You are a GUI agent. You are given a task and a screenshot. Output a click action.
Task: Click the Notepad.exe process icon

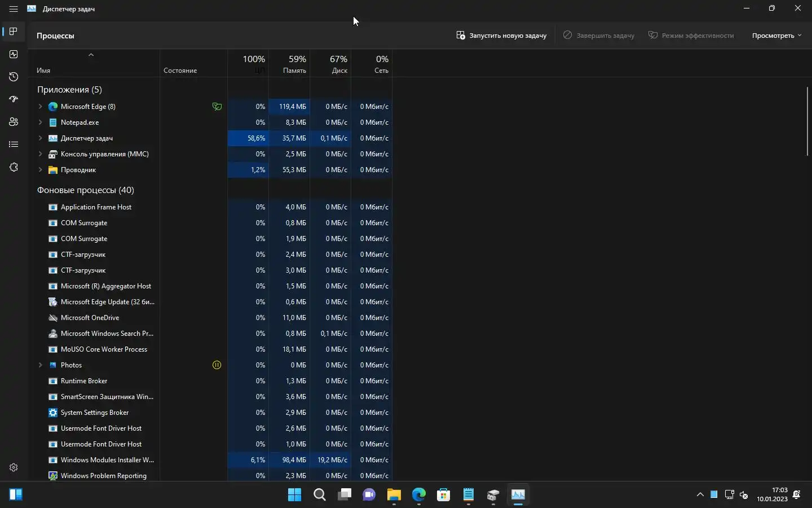(53, 122)
